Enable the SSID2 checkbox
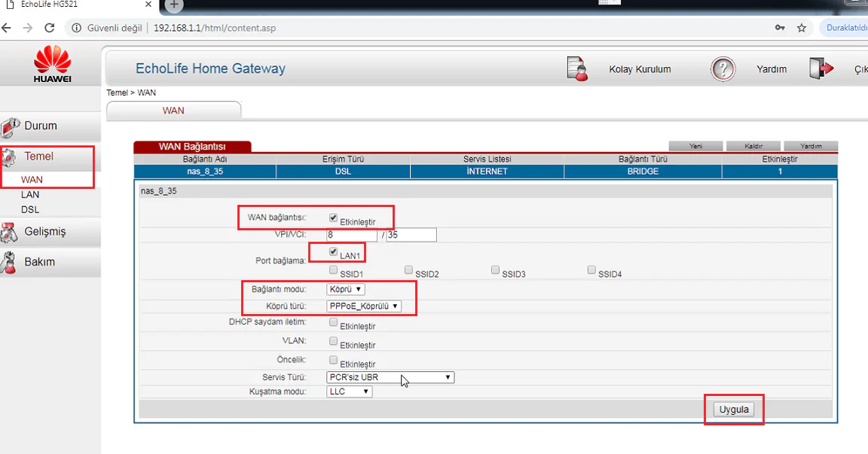 [x=408, y=269]
